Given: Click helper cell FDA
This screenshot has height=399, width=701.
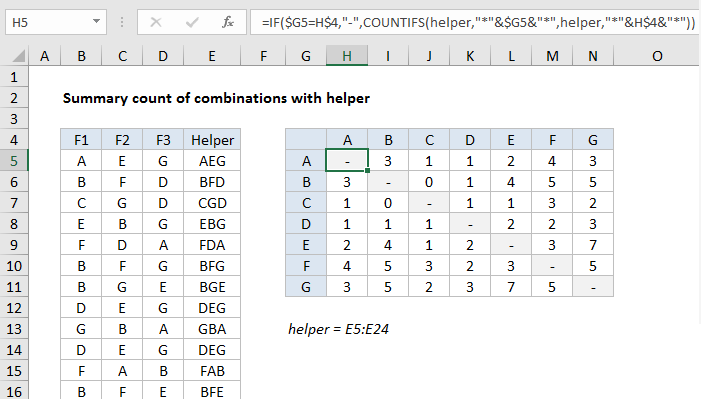Looking at the screenshot, I should (x=212, y=245).
